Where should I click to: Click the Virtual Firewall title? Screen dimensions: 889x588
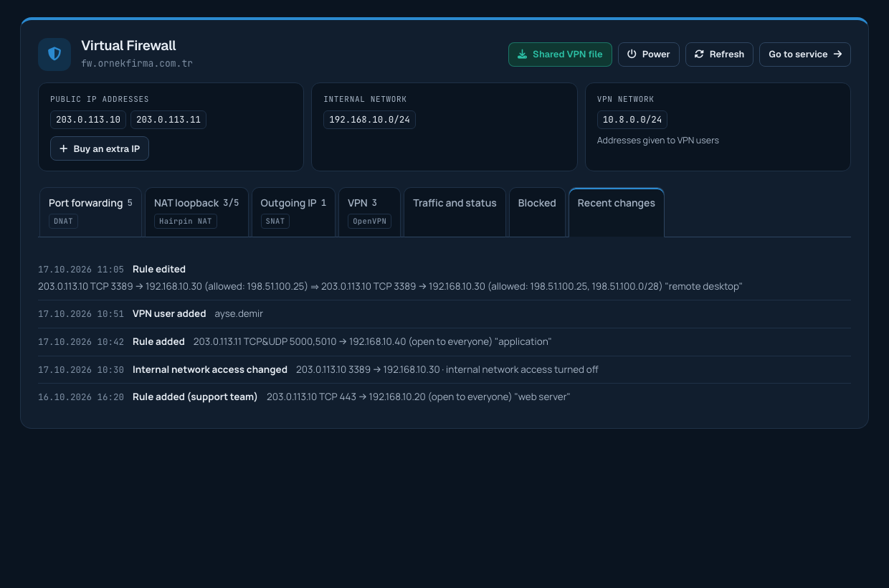[x=128, y=45]
